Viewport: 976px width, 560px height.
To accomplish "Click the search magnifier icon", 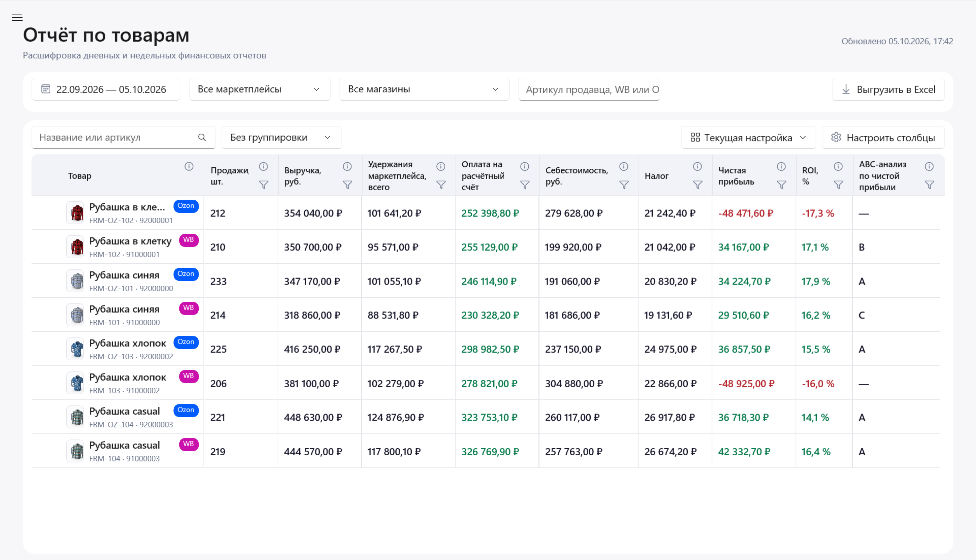I will [x=202, y=137].
